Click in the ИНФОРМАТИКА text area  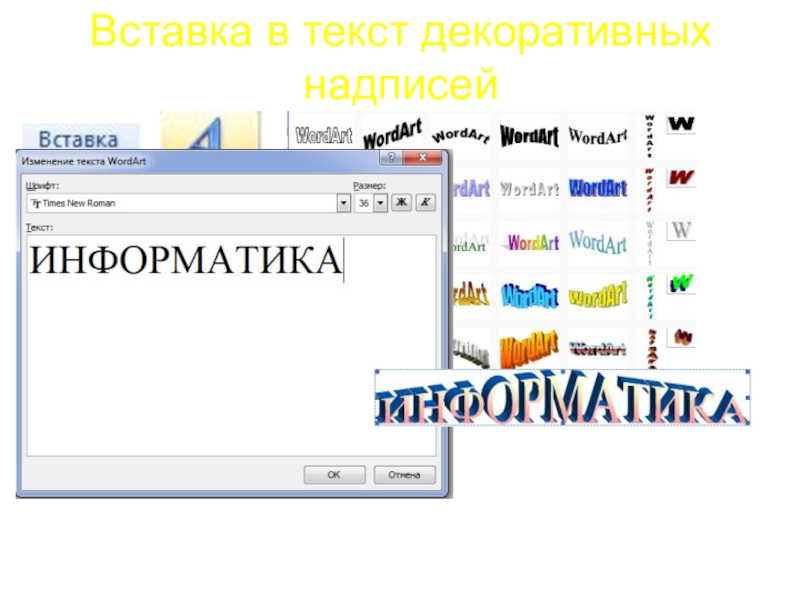(231, 345)
